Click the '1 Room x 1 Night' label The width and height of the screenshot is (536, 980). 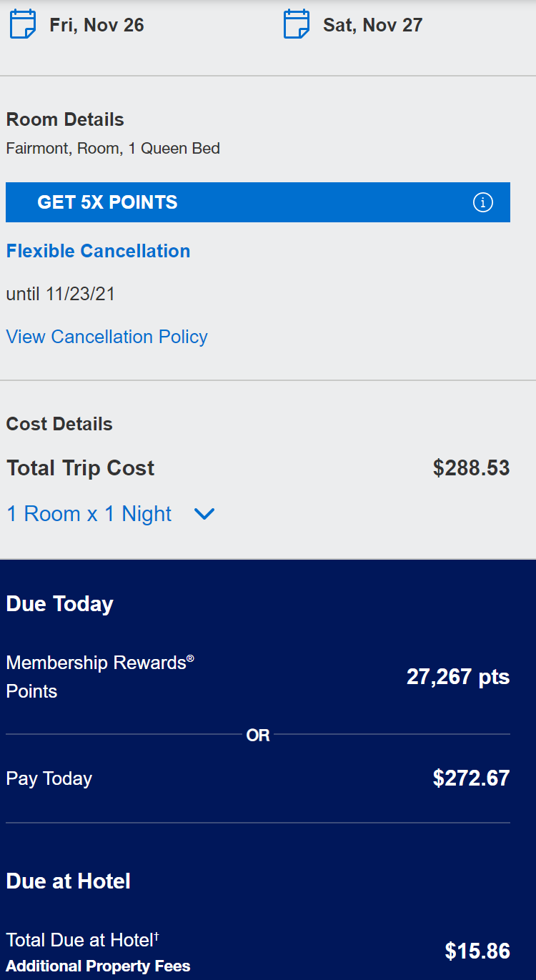point(89,514)
